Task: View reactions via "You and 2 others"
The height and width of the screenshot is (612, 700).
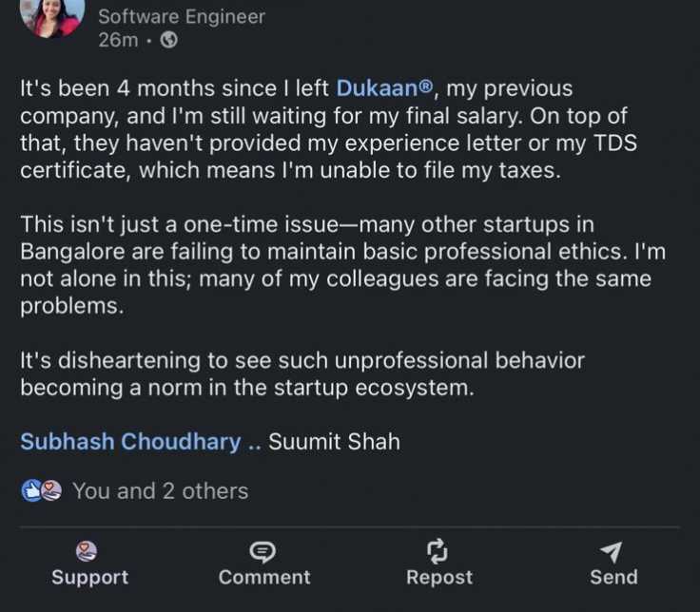Action: click(160, 490)
